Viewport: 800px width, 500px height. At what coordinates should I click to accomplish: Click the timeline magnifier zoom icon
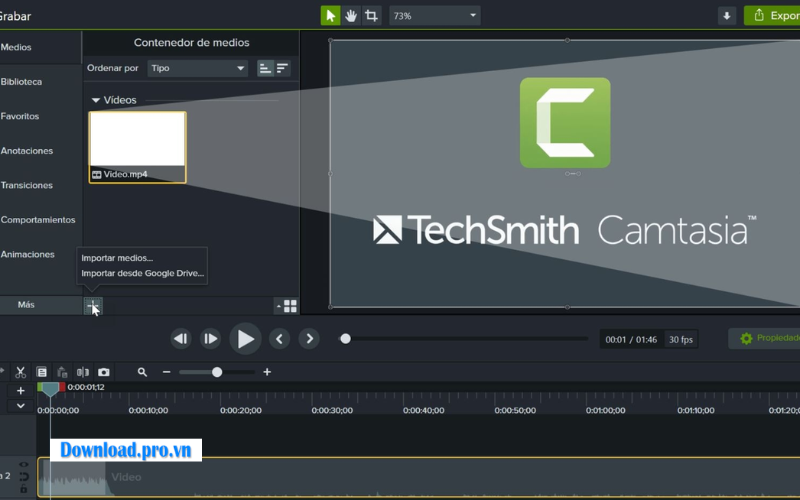pyautogui.click(x=142, y=372)
